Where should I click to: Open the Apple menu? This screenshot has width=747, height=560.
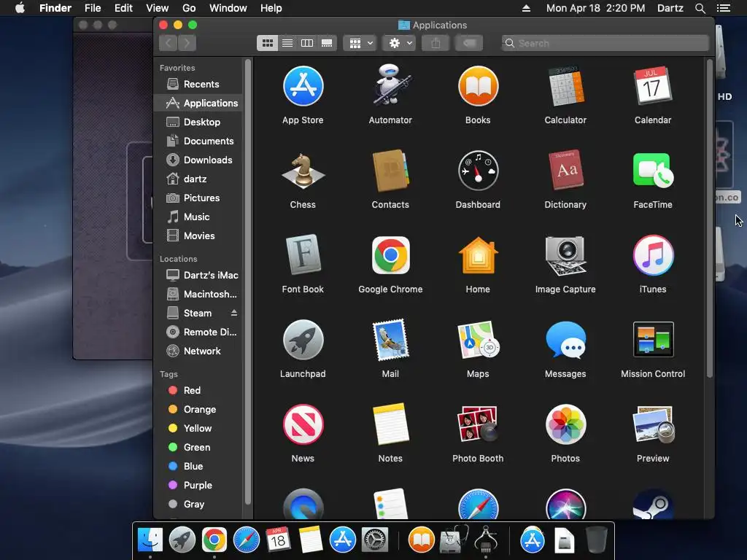(x=20, y=8)
